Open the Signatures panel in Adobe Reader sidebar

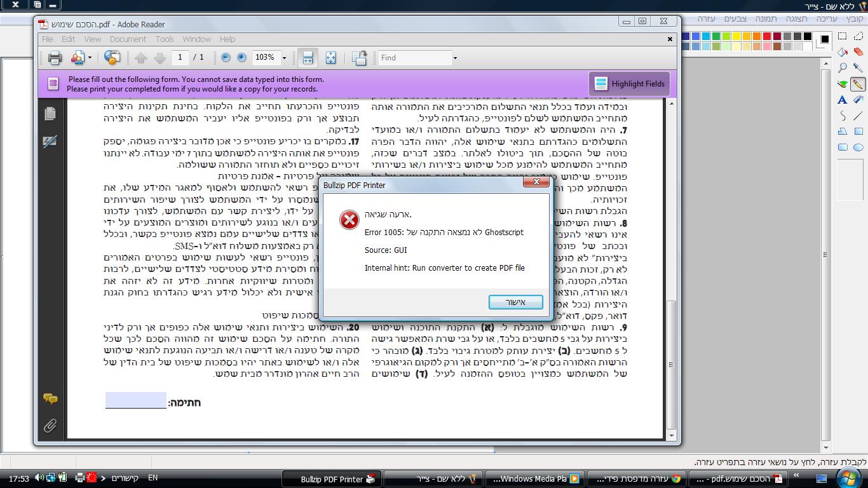click(x=50, y=142)
